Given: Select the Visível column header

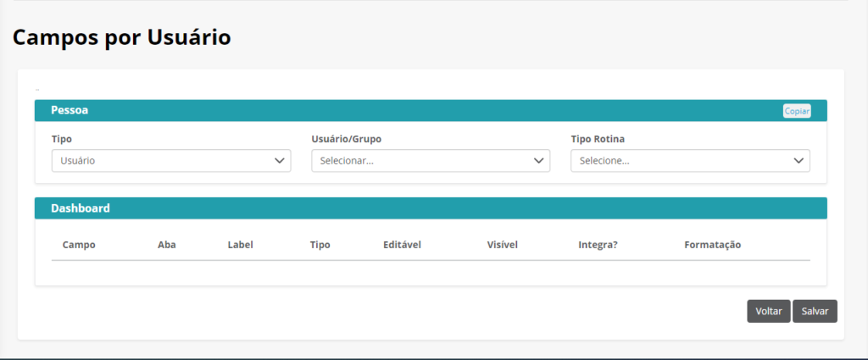Looking at the screenshot, I should (x=502, y=245).
